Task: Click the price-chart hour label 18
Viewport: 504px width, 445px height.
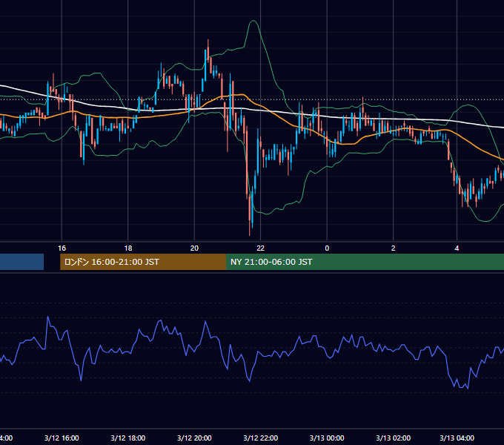Action: coord(128,248)
